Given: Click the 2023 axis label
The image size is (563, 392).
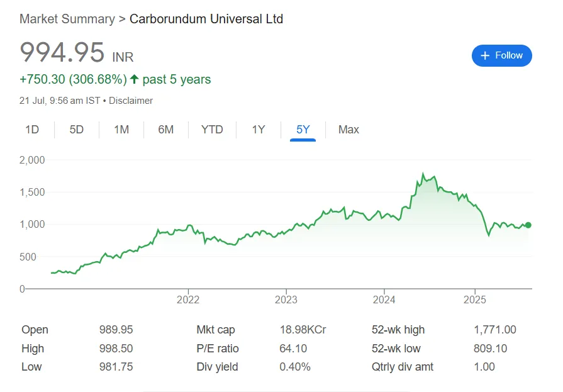Looking at the screenshot, I should pyautogui.click(x=286, y=300).
